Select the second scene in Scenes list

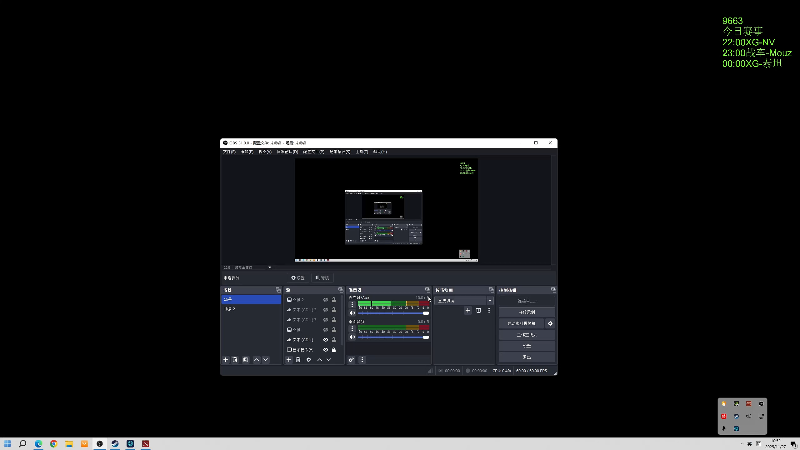tap(251, 309)
